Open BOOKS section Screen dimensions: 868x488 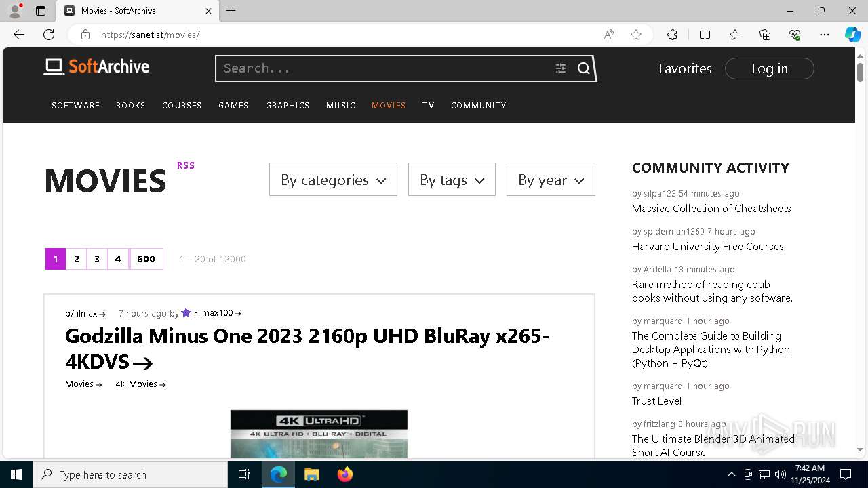[131, 106]
